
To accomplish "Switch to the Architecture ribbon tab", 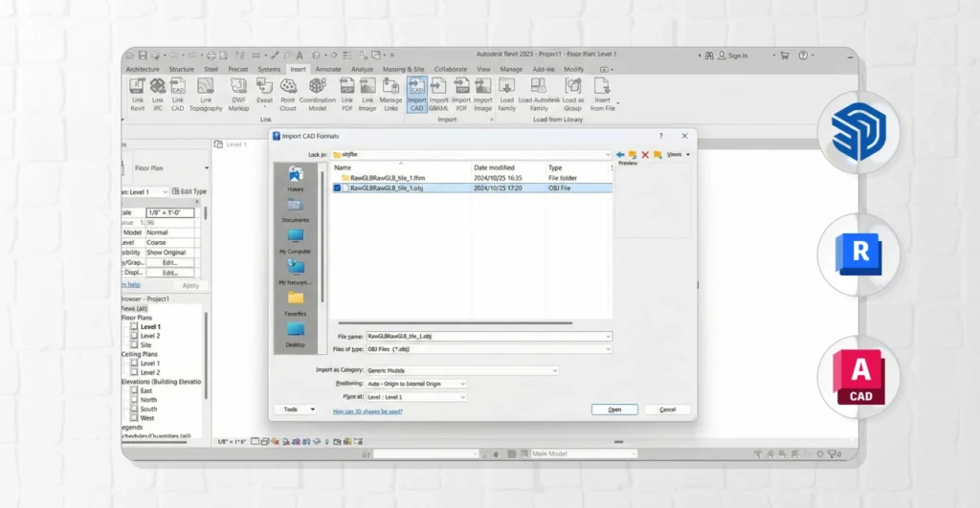I will pos(143,69).
